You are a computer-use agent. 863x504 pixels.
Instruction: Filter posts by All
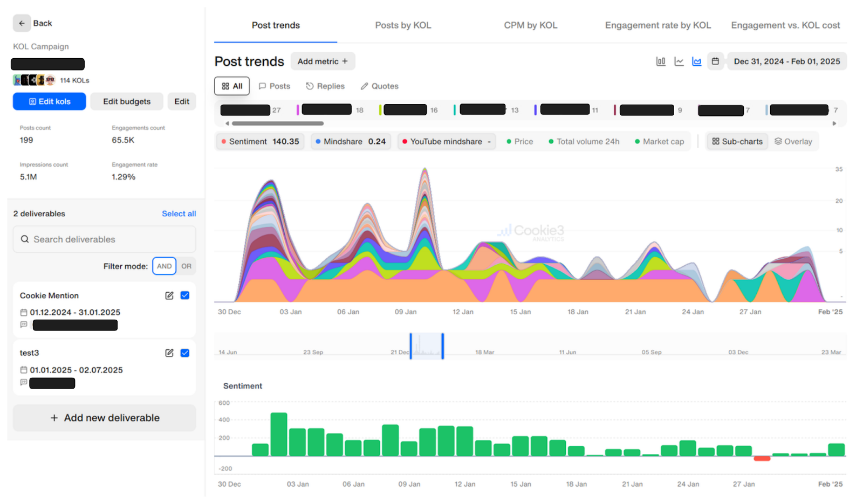tap(232, 86)
